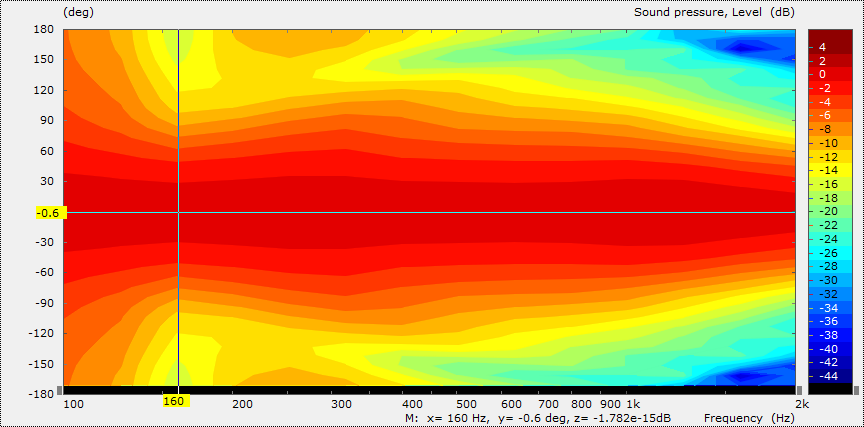Click the 120 tick on the angle axis

[44, 90]
